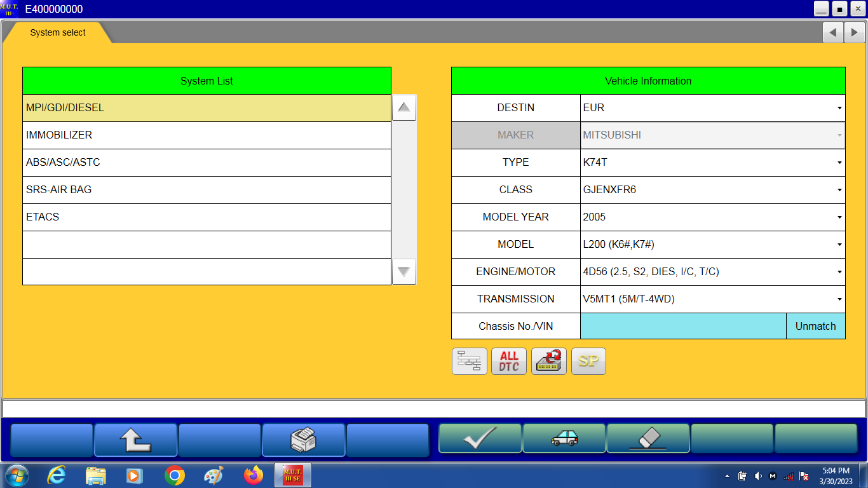
Task: Click the eraser icon button
Action: click(x=648, y=438)
